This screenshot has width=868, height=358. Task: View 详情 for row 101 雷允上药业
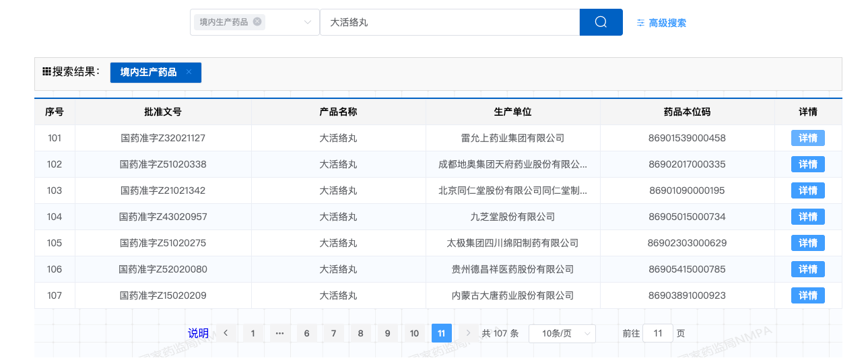[x=807, y=138]
